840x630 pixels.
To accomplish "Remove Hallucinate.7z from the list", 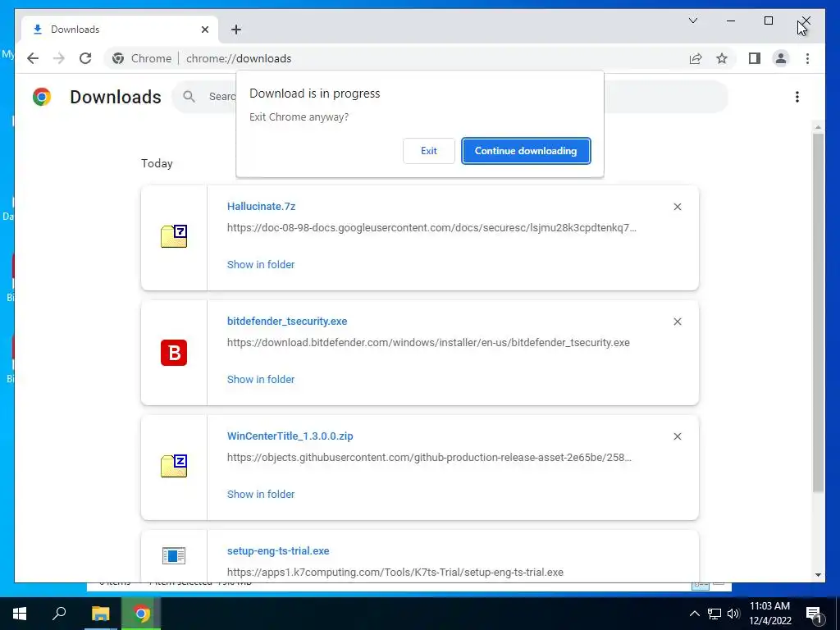I will click(677, 207).
